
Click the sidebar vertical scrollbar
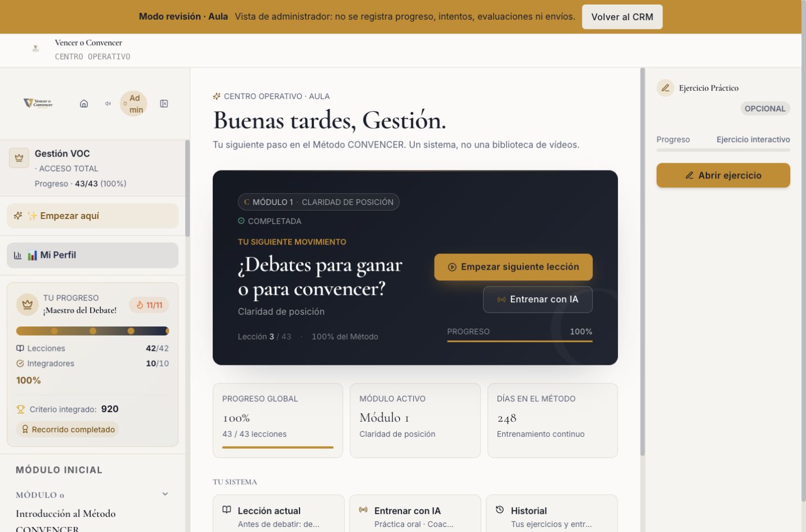click(187, 189)
